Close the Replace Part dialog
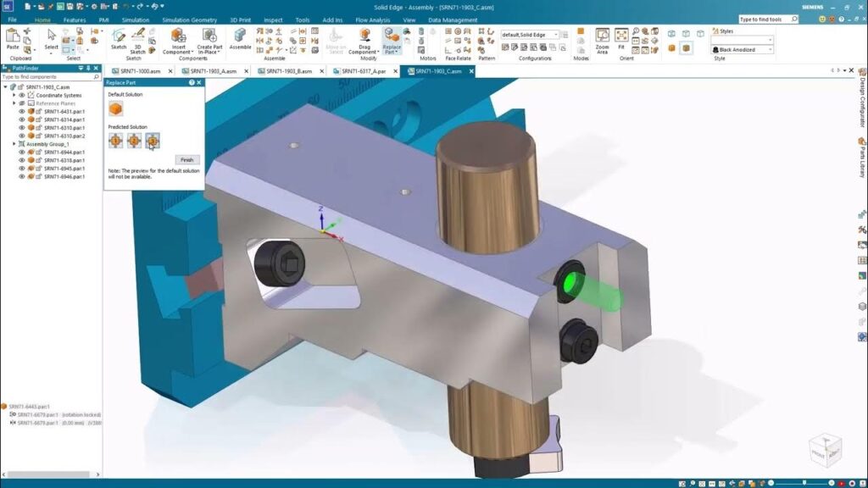 tap(199, 83)
